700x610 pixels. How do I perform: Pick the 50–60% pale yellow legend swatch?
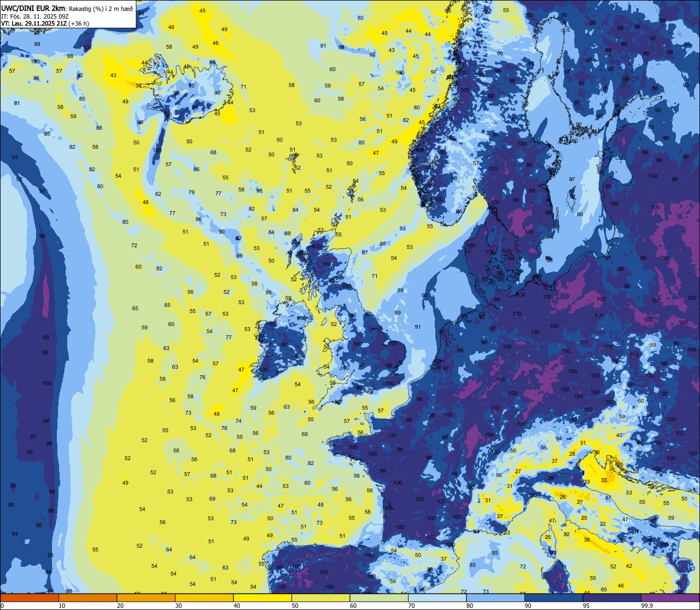click(320, 597)
